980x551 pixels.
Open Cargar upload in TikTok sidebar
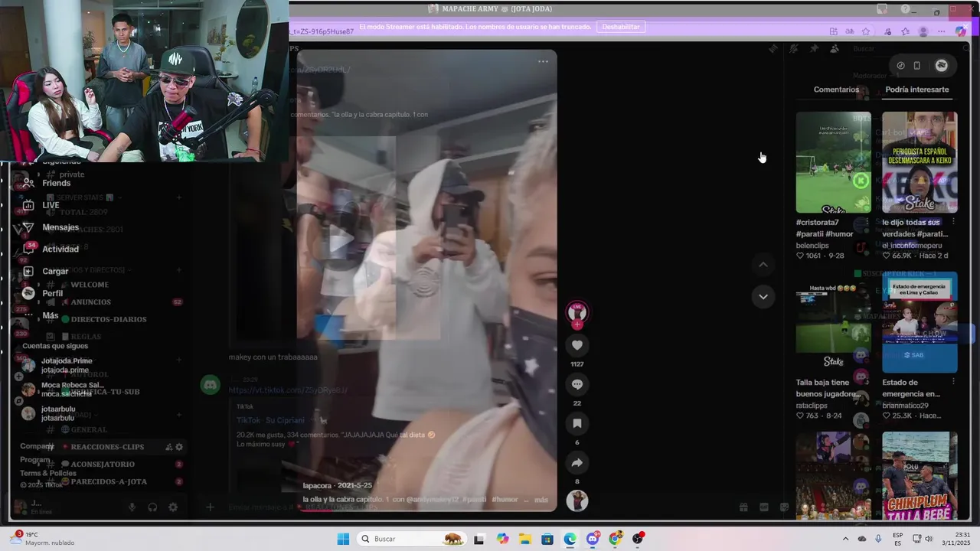point(46,271)
